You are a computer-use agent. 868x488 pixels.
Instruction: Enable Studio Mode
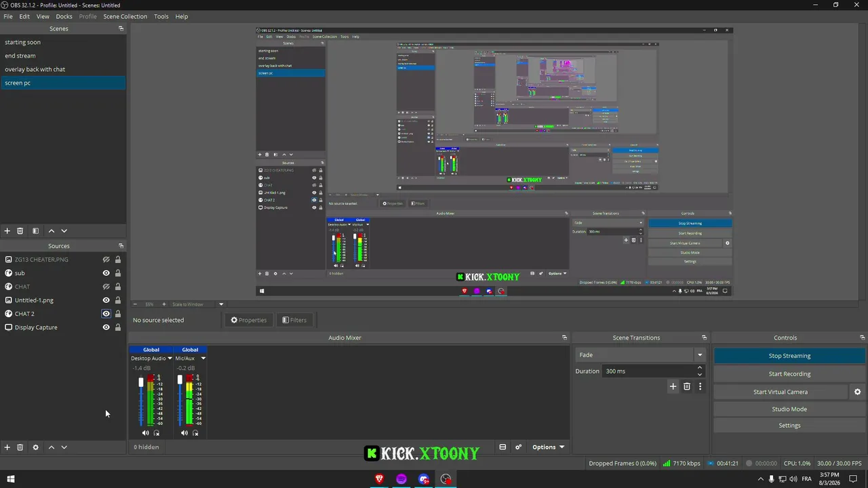pyautogui.click(x=789, y=409)
